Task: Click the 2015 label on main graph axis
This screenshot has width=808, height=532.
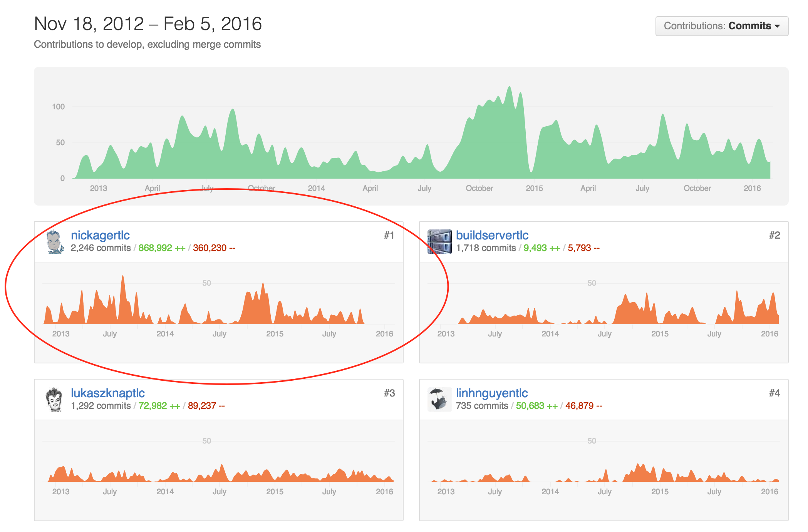Action: (534, 189)
